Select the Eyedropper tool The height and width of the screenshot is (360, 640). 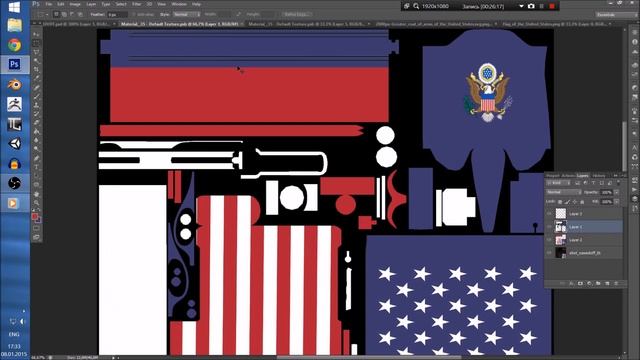pyautogui.click(x=36, y=78)
